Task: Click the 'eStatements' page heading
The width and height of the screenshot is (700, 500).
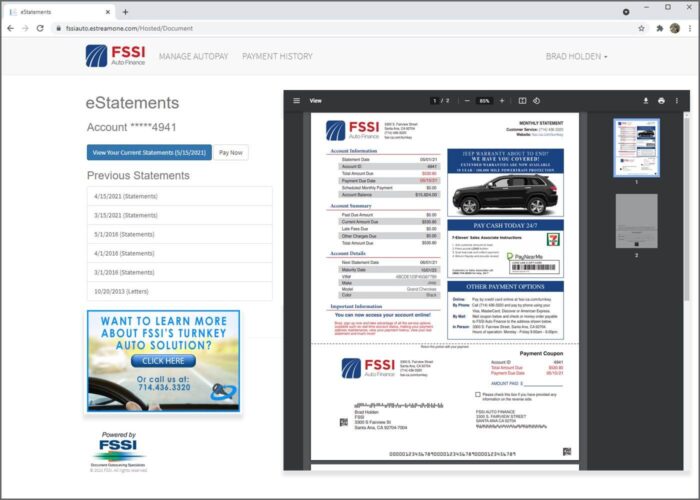Action: point(132,103)
